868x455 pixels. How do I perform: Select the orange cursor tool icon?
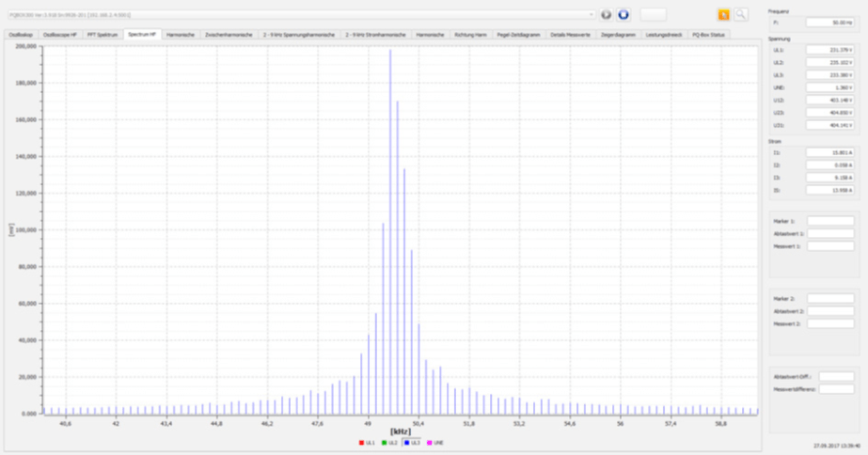pos(723,14)
